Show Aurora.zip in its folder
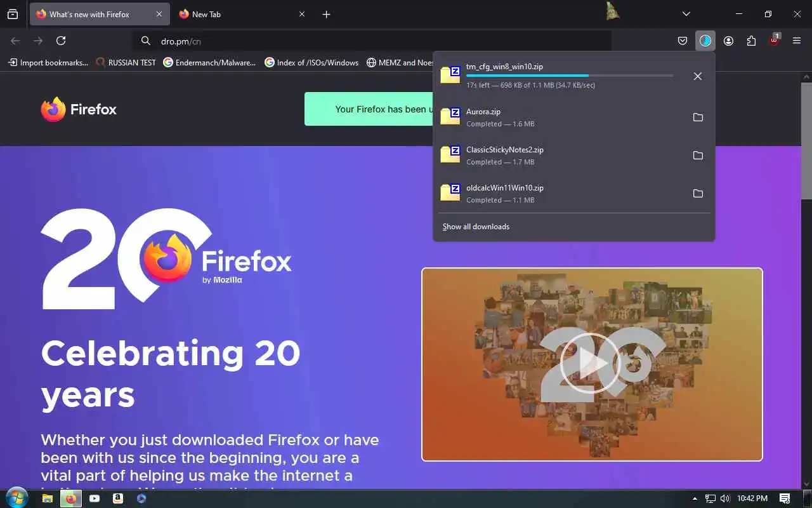Viewport: 812px width, 508px height. (x=698, y=117)
